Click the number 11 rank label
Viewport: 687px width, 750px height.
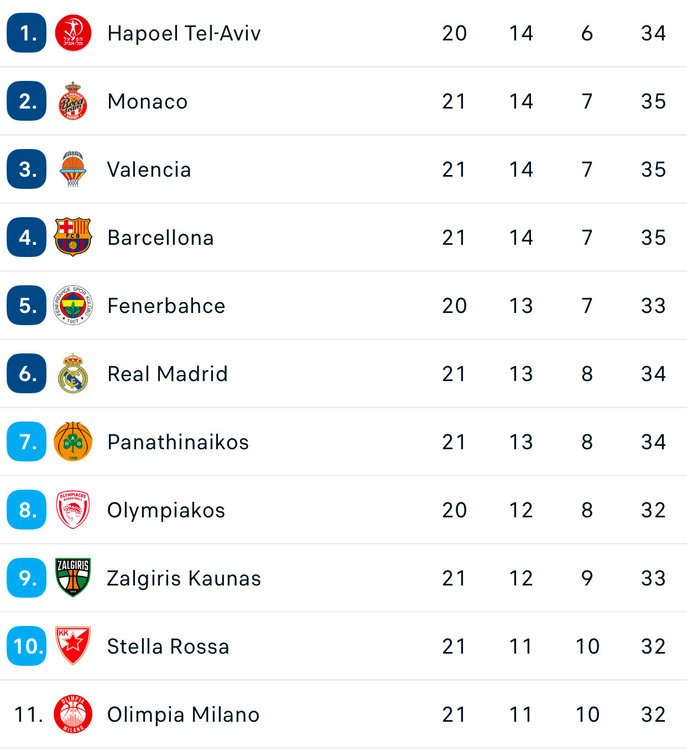coord(27,714)
